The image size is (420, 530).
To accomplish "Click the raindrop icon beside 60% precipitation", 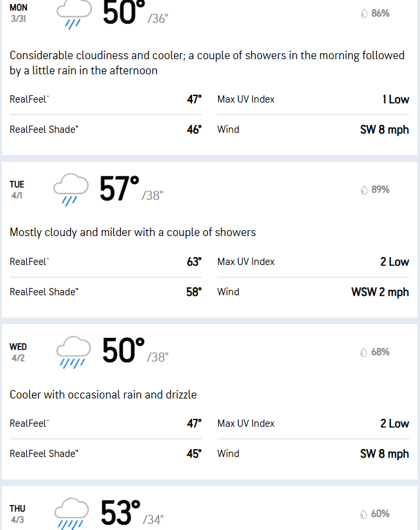I will coord(363,514).
